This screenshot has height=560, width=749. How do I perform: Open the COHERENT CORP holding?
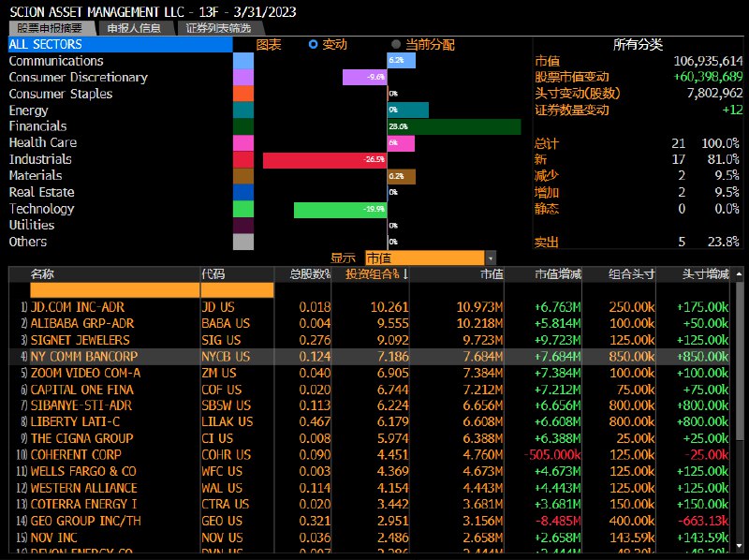pyautogui.click(x=76, y=455)
